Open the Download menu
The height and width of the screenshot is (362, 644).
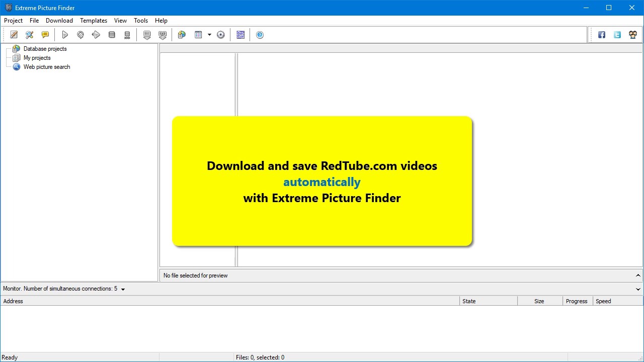[x=59, y=21]
